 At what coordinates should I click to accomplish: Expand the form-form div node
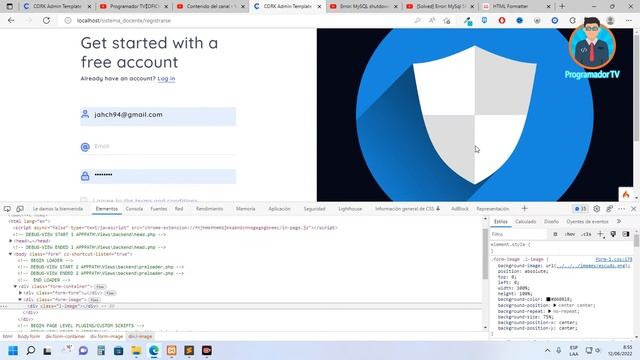(x=20, y=293)
